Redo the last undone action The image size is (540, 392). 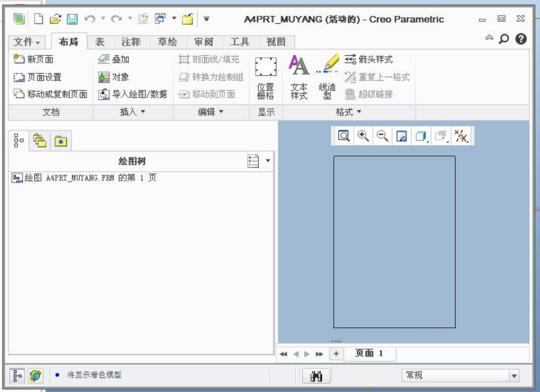[x=117, y=18]
